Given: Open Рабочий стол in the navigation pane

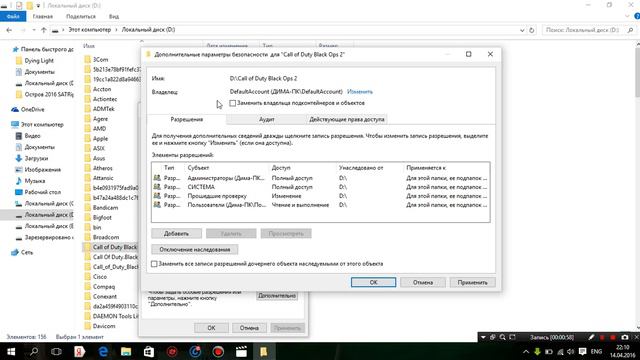Looking at the screenshot, I should 38,192.
